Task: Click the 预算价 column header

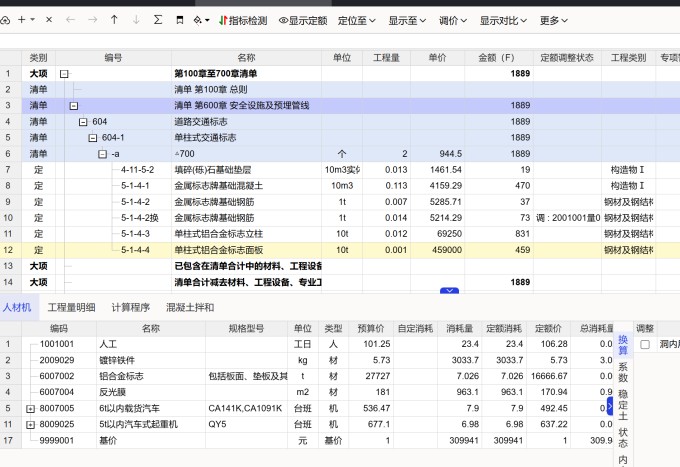Action: click(371, 329)
